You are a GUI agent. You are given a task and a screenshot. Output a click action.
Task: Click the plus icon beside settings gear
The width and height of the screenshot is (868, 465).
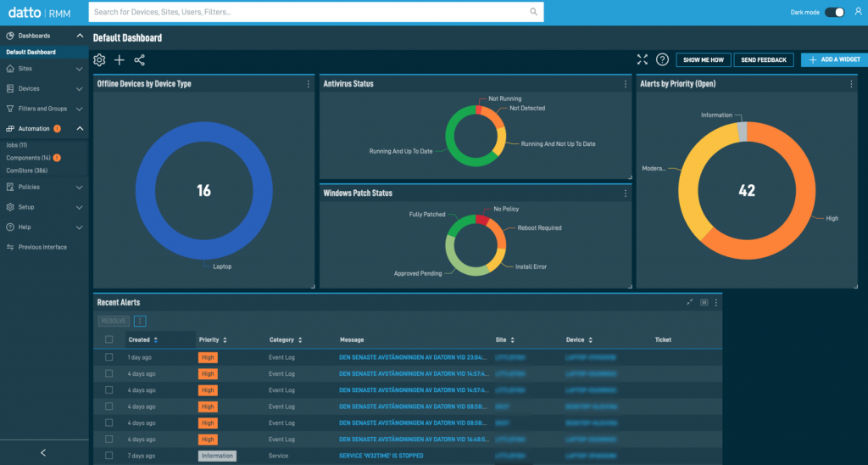(119, 60)
